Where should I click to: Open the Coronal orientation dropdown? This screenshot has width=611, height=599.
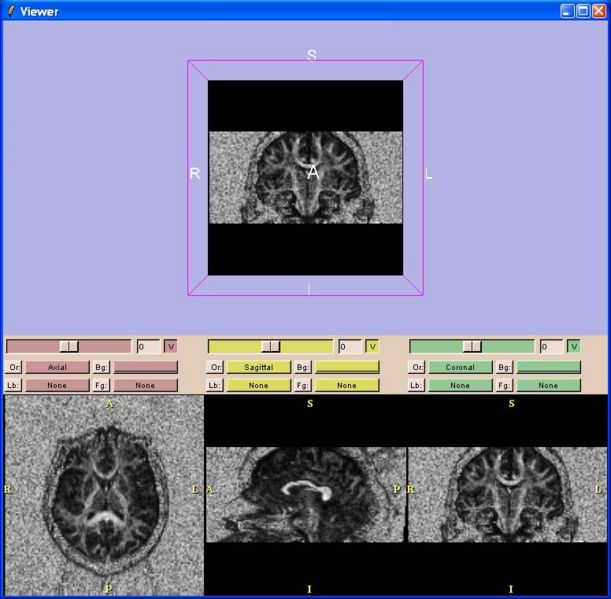pos(460,367)
